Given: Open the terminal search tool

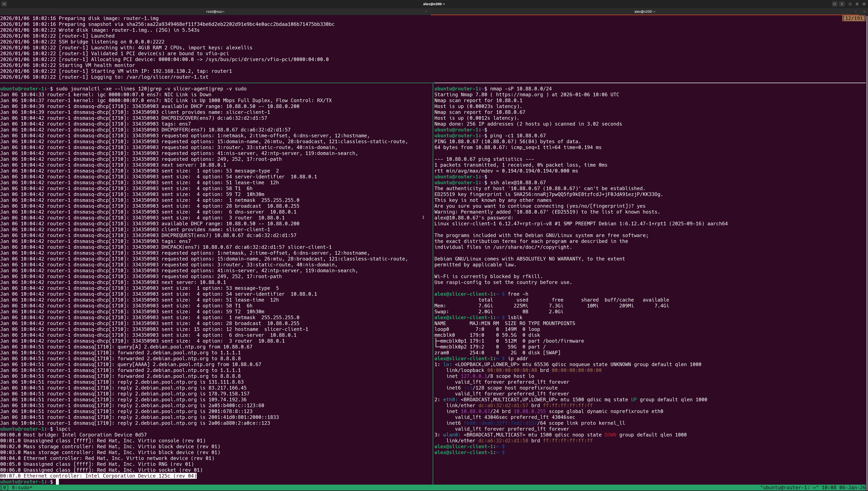Looking at the screenshot, I should (835, 4).
